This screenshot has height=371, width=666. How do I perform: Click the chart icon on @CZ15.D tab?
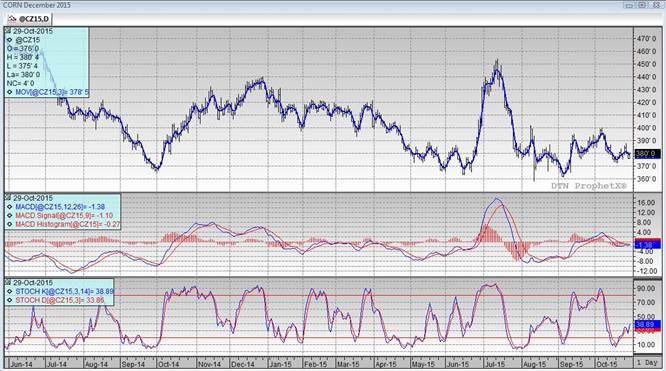tap(12, 19)
